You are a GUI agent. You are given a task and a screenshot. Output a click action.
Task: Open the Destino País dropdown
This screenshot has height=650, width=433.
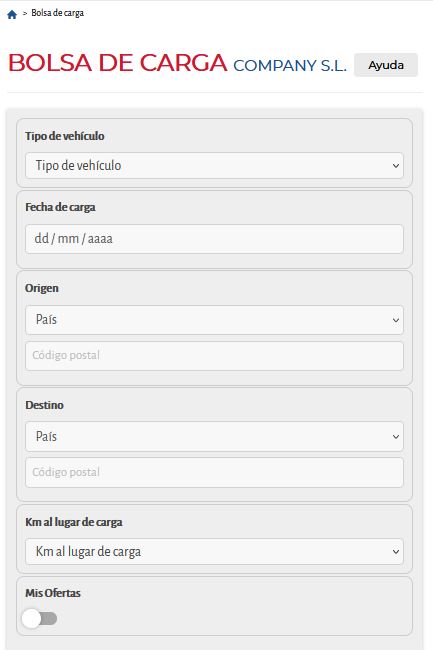click(x=214, y=437)
